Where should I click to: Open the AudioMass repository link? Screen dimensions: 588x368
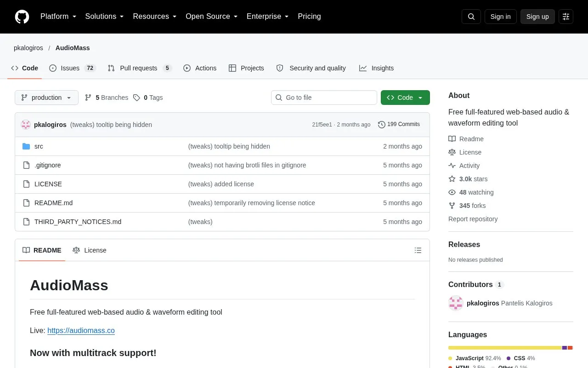tap(73, 48)
